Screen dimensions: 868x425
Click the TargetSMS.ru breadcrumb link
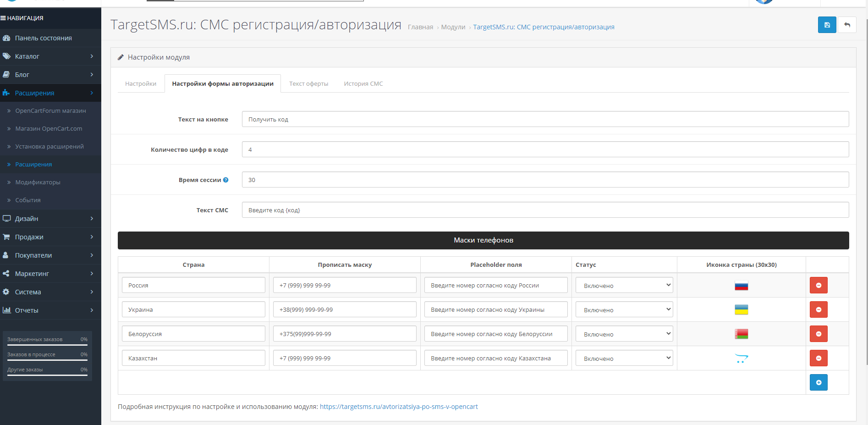[x=544, y=27]
